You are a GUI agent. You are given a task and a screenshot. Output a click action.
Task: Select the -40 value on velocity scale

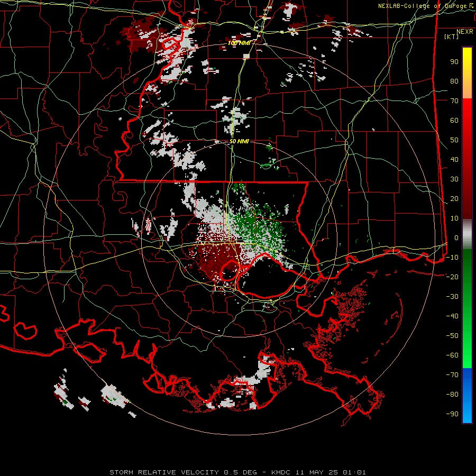point(452,316)
